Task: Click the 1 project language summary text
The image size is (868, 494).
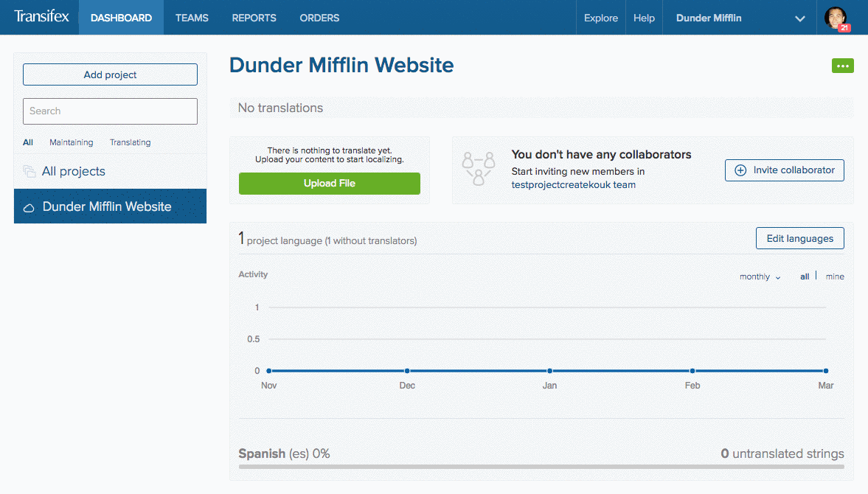Action: tap(327, 240)
